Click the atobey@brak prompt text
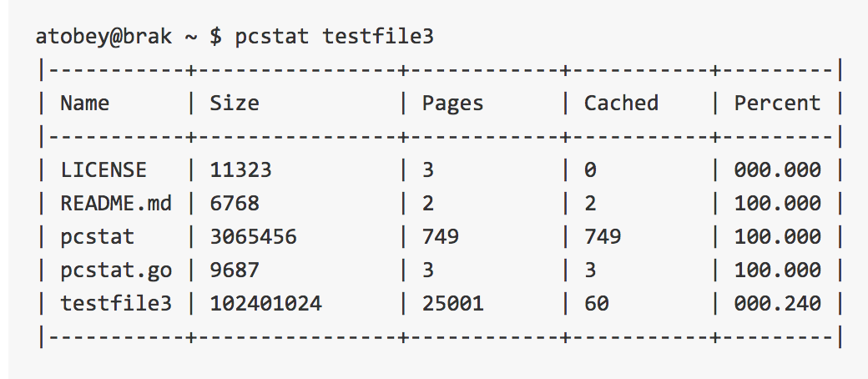The image size is (868, 379). [x=103, y=37]
